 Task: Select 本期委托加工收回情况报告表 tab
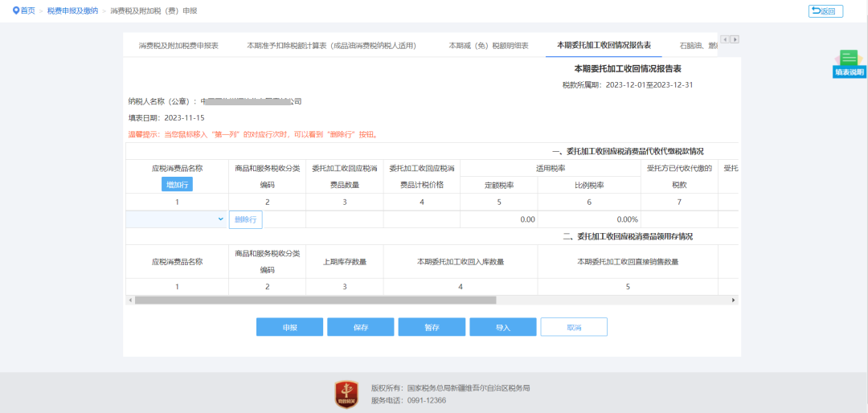point(604,45)
